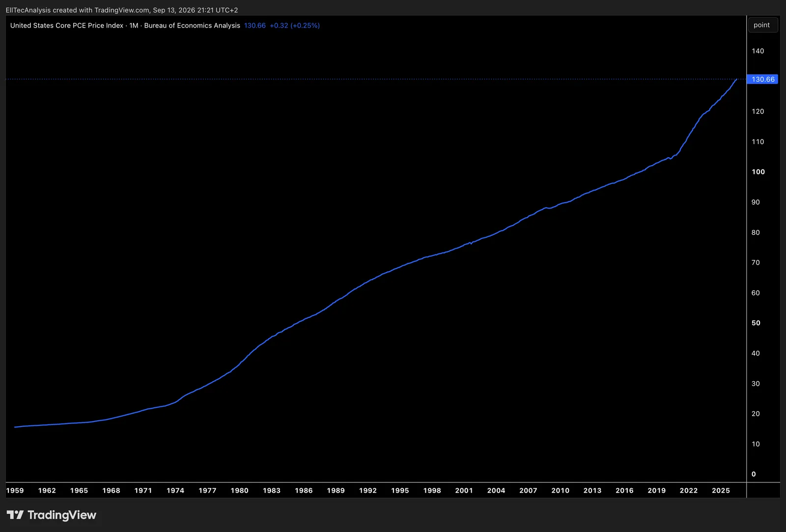Click the 90 label on price axis
This screenshot has height=532, width=786.
756,202
